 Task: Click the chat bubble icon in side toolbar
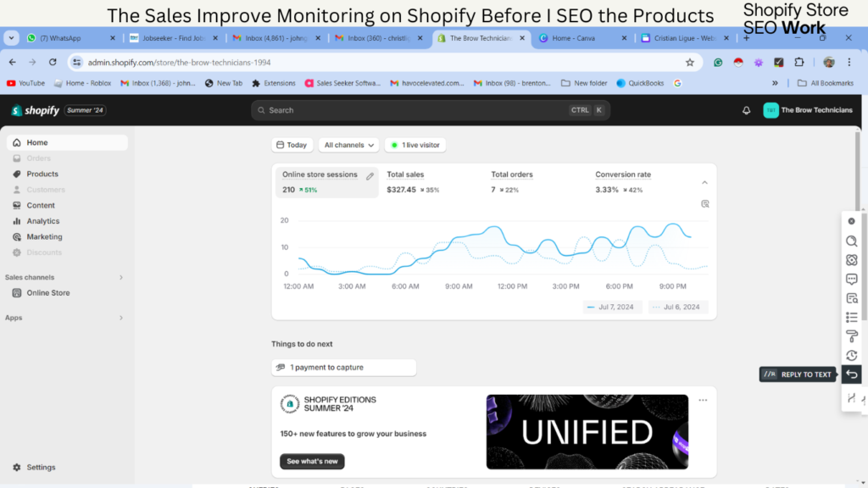851,279
